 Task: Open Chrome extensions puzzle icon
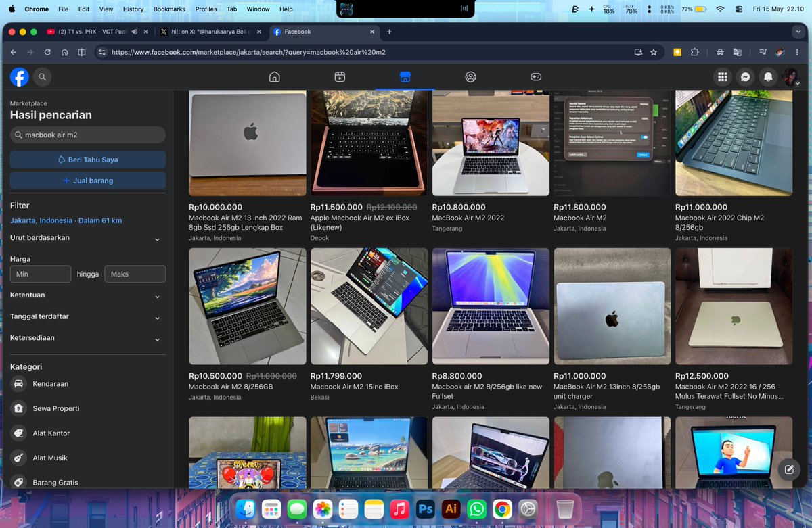(x=695, y=52)
